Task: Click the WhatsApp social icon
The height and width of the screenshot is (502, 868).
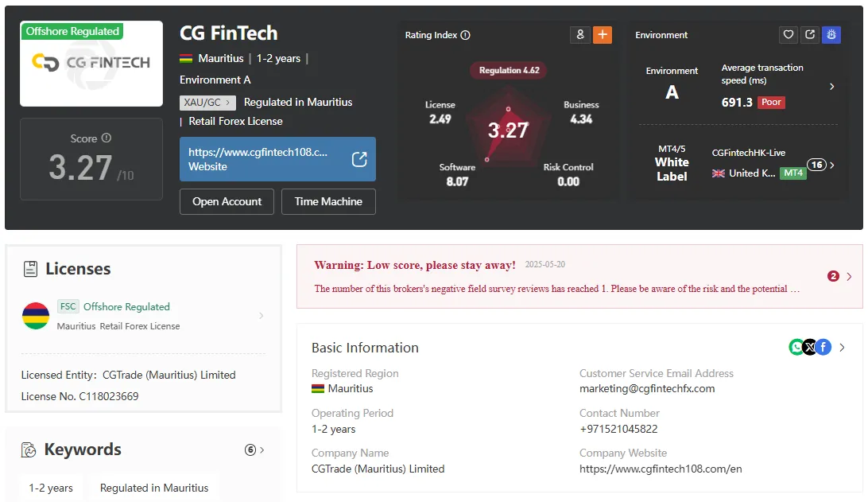Action: [x=796, y=348]
